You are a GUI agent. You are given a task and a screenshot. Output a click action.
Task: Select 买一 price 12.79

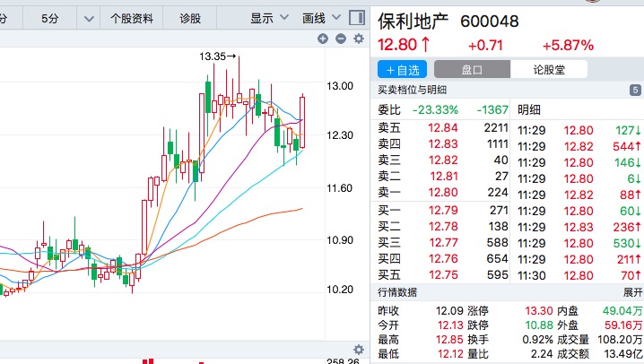tap(443, 211)
